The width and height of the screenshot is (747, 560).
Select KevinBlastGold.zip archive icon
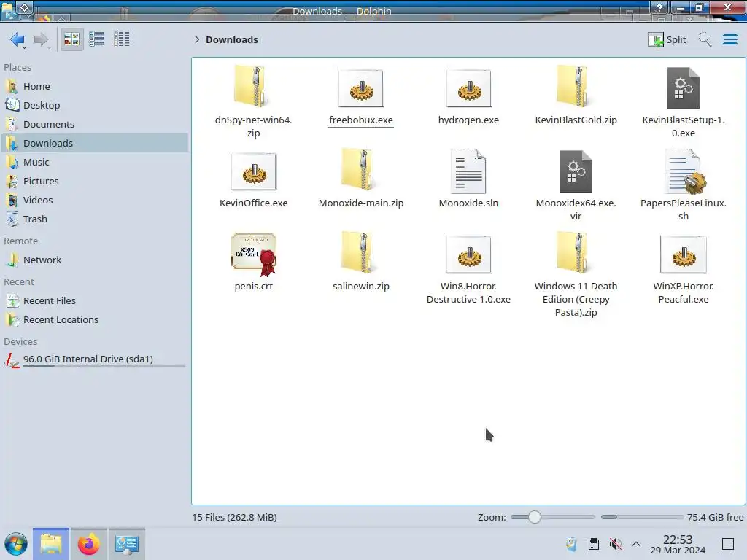[576, 87]
